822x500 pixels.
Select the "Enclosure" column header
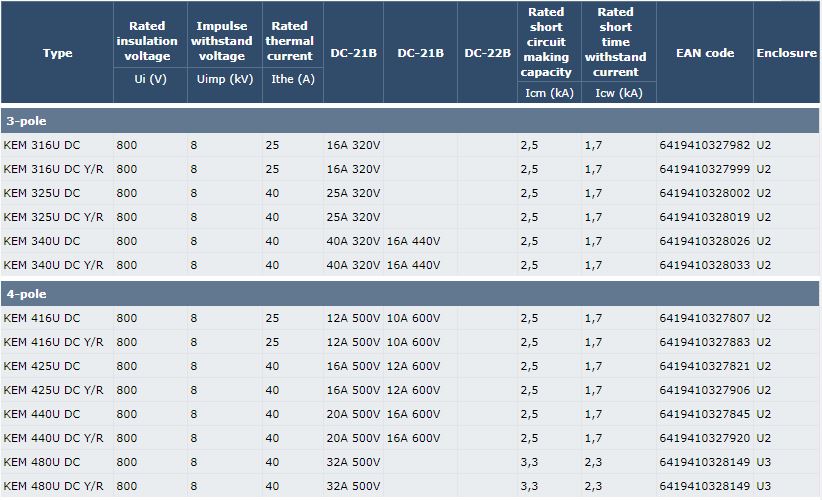point(786,53)
